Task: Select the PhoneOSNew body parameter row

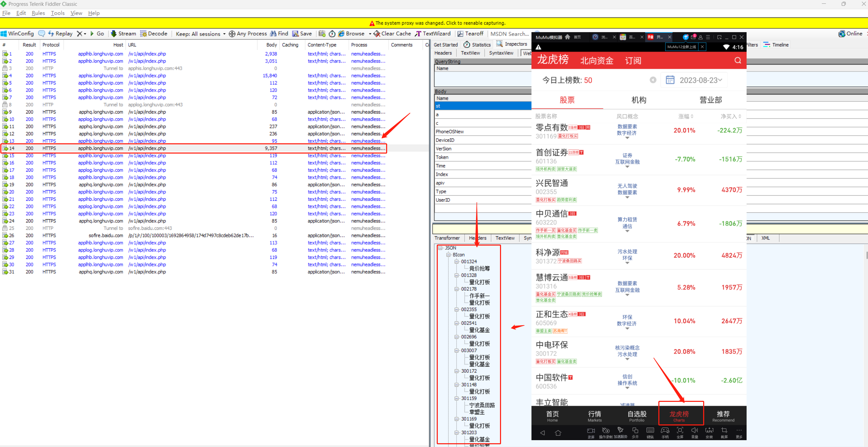Action: click(483, 132)
